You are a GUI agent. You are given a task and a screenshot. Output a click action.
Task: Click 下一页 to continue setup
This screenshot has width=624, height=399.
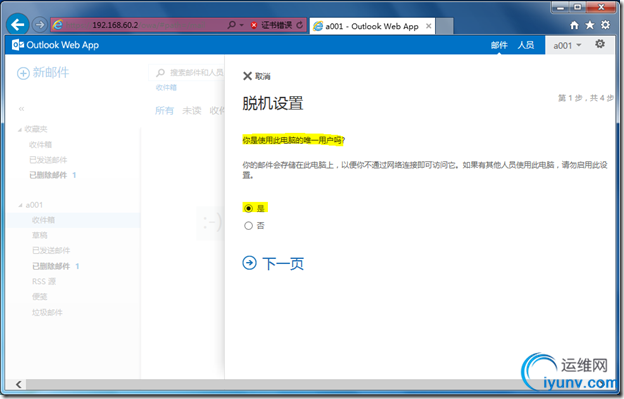tap(273, 263)
